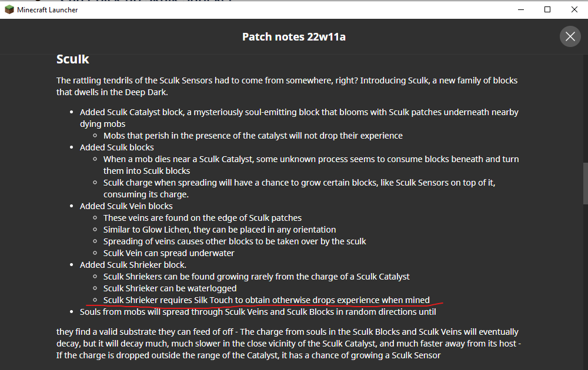Select the "Added Sculk blocks" bullet
This screenshot has width=588, height=370.
(117, 147)
